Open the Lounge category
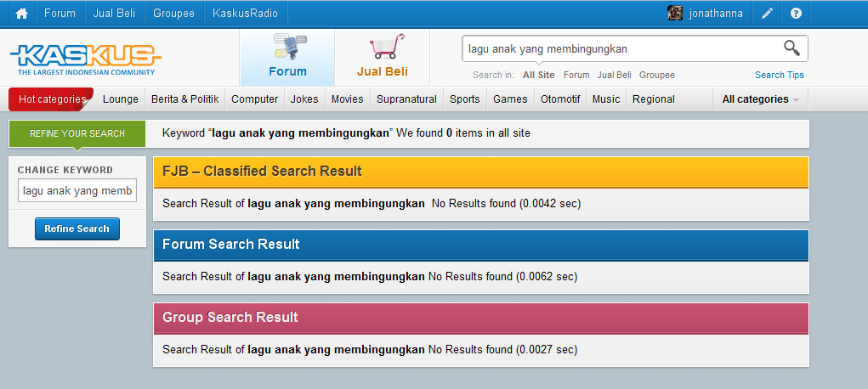The image size is (868, 389). [x=120, y=99]
